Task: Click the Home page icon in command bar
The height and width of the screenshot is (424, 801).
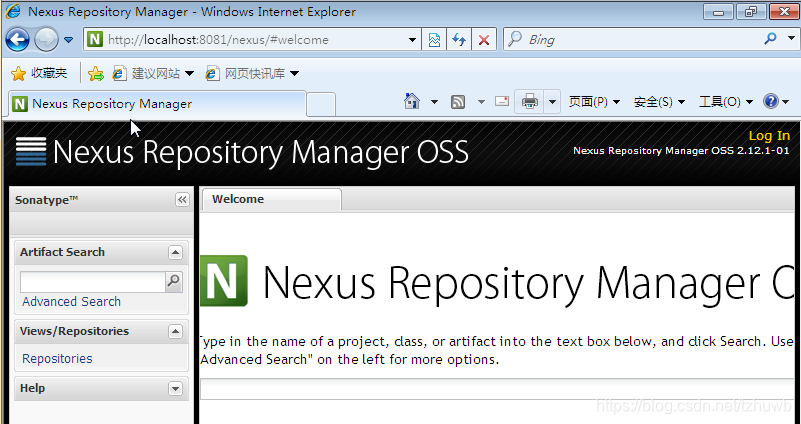Action: point(412,102)
